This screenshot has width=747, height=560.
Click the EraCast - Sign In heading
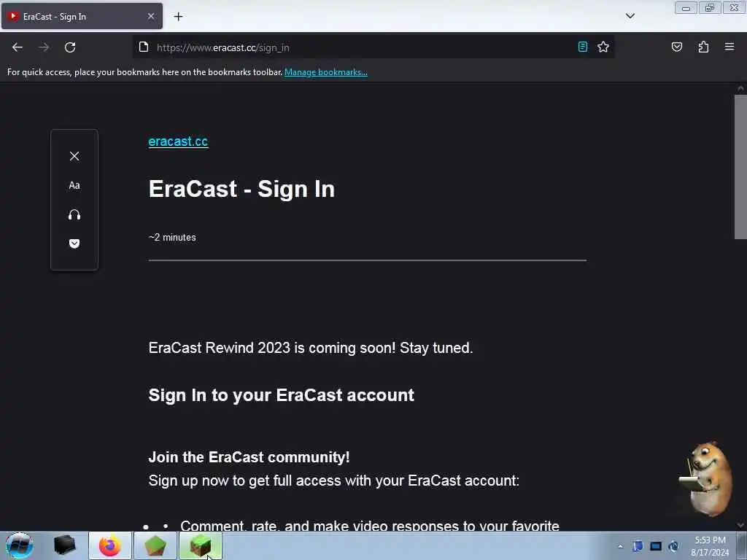coord(241,189)
